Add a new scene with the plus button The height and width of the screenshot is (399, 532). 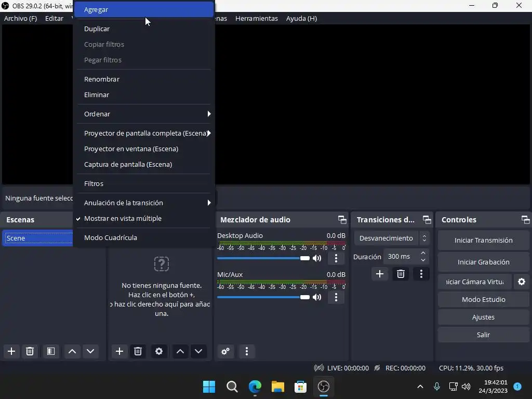click(x=11, y=351)
